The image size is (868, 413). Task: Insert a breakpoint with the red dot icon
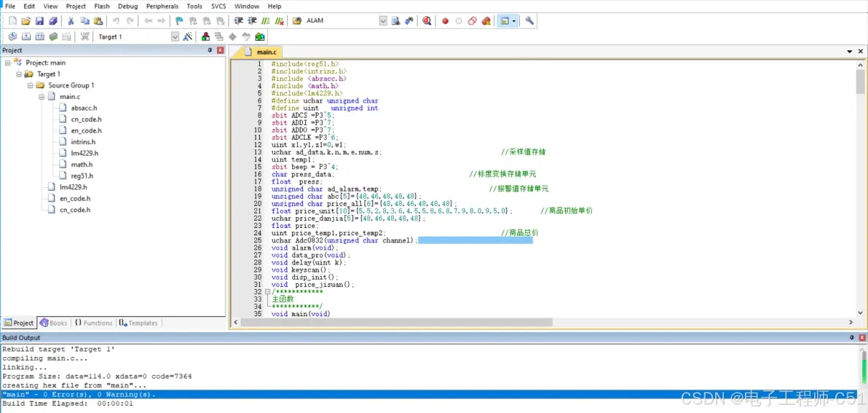[445, 21]
